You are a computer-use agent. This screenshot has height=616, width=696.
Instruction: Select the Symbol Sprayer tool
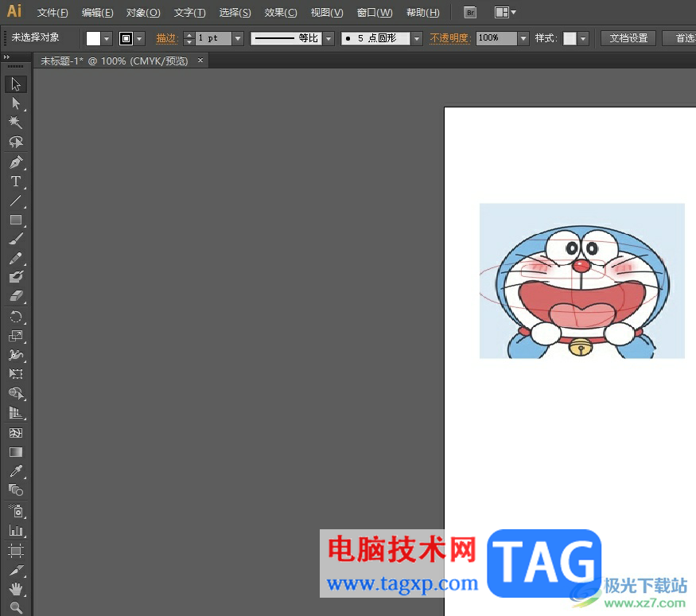pos(16,511)
